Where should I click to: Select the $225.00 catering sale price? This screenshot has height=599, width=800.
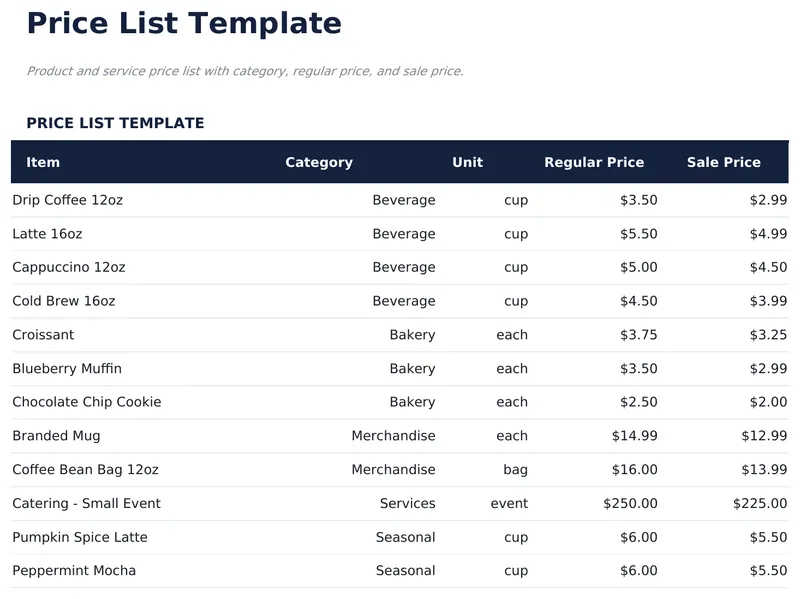[759, 503]
